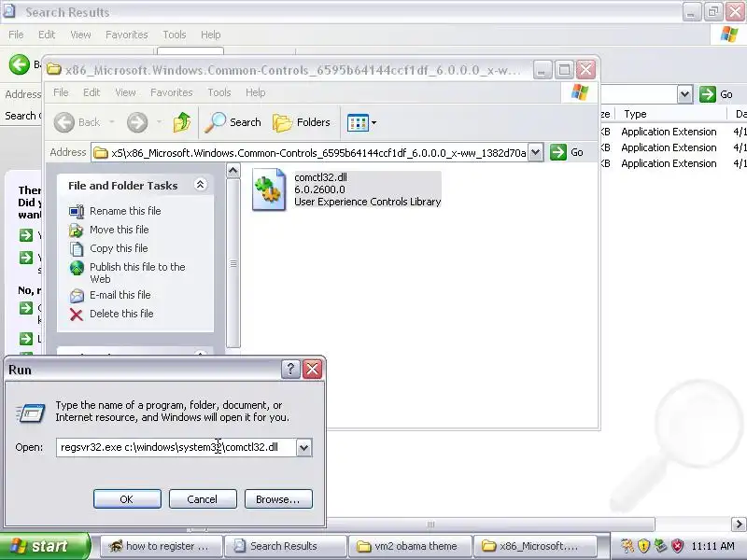Screen dimensions: 747x560
Task: Click the Run dialog help question mark
Action: point(290,369)
